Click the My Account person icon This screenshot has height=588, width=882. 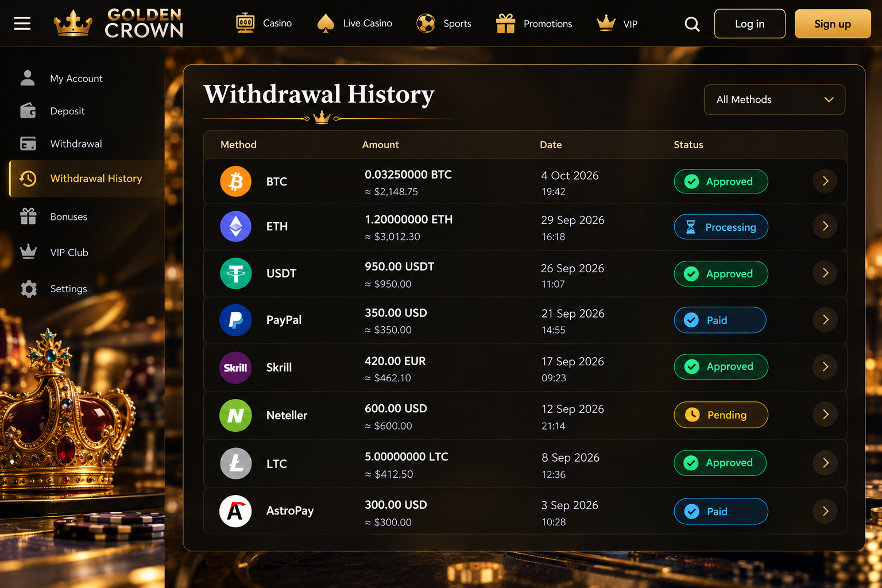pyautogui.click(x=28, y=78)
